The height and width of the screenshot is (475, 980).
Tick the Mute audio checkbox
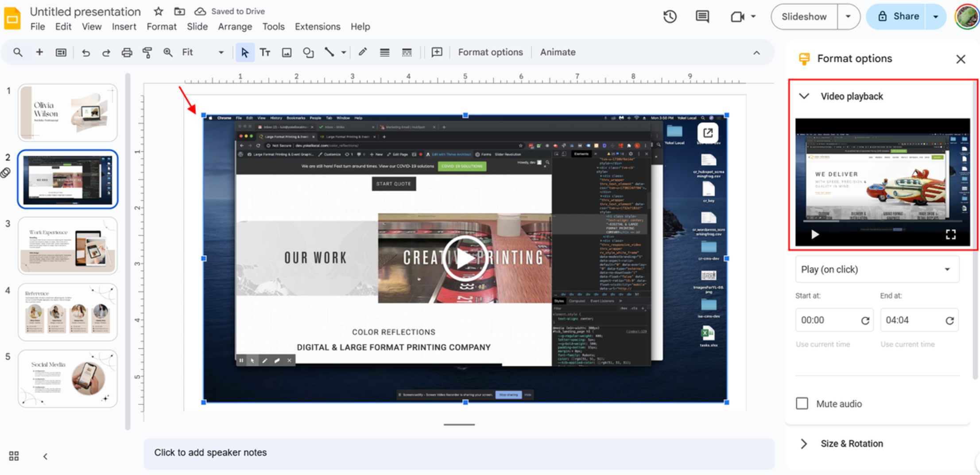802,404
